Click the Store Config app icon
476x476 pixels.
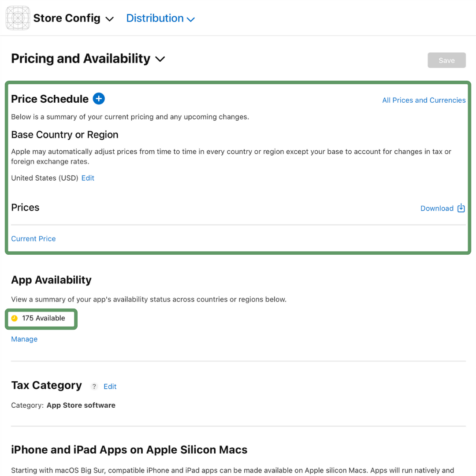point(18,18)
